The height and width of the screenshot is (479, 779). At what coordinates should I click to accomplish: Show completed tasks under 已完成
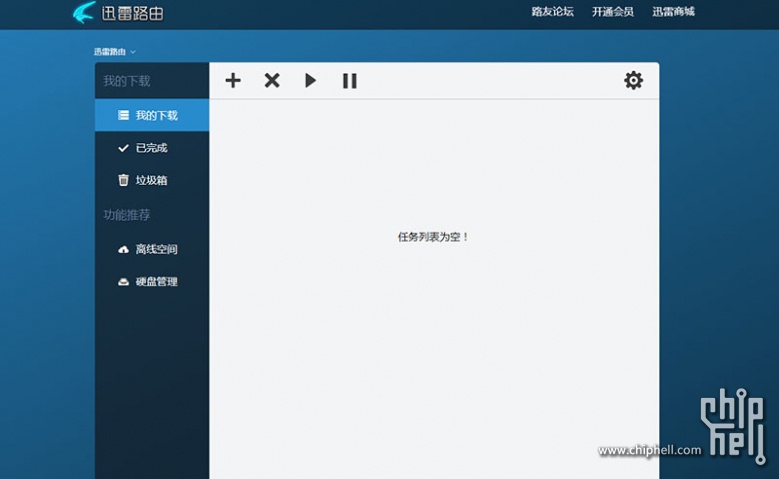click(x=152, y=148)
